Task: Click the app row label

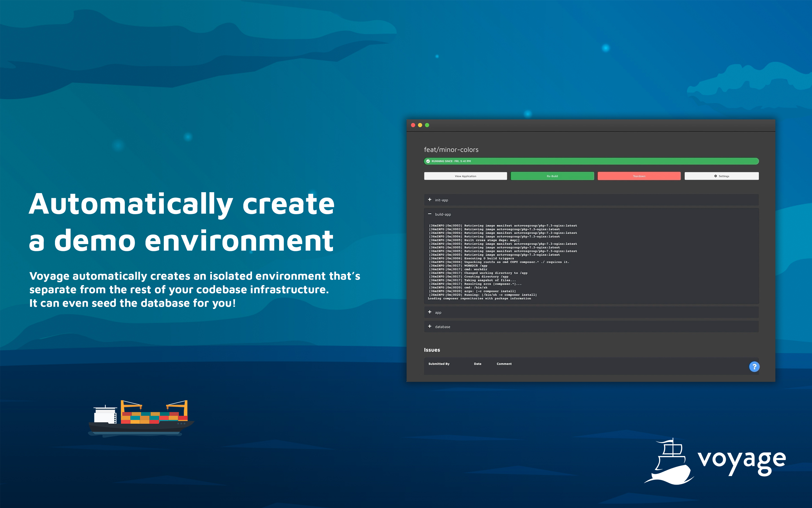Action: tap(438, 313)
